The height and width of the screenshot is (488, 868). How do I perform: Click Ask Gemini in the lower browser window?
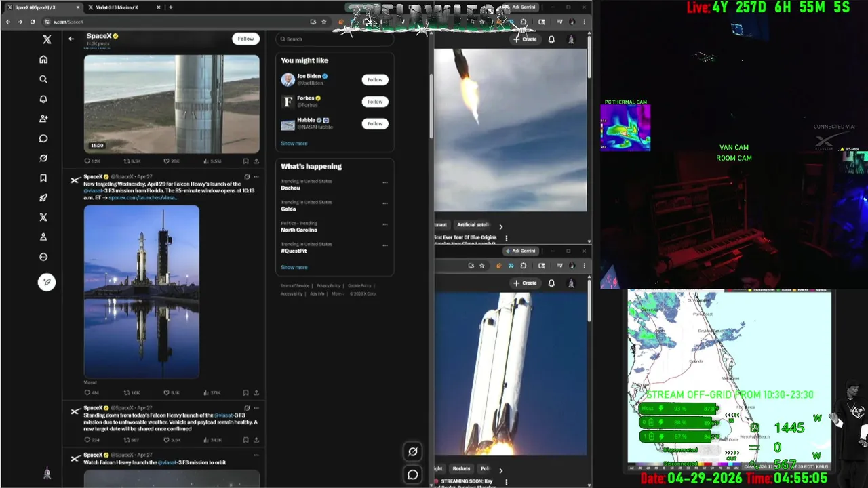(519, 251)
